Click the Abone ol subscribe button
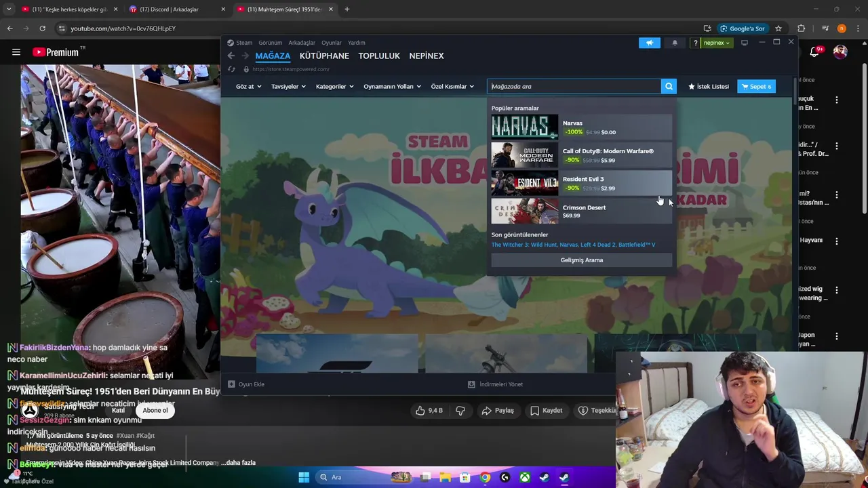 click(x=155, y=411)
